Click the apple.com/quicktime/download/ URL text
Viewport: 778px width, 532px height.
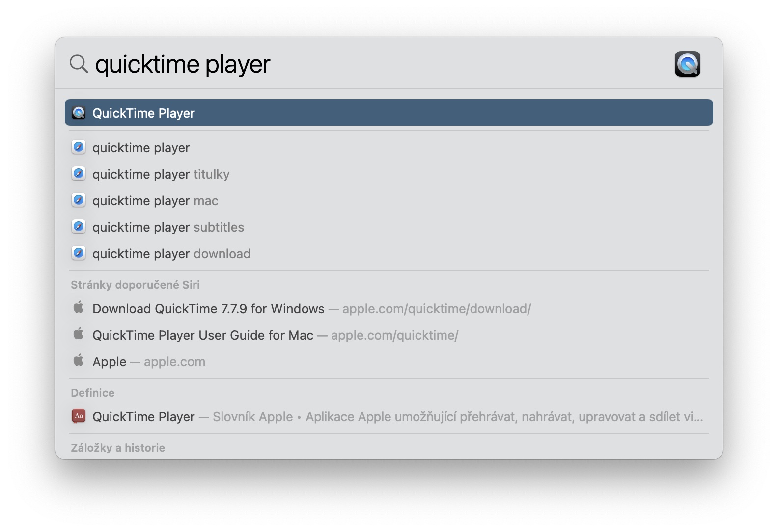point(437,309)
